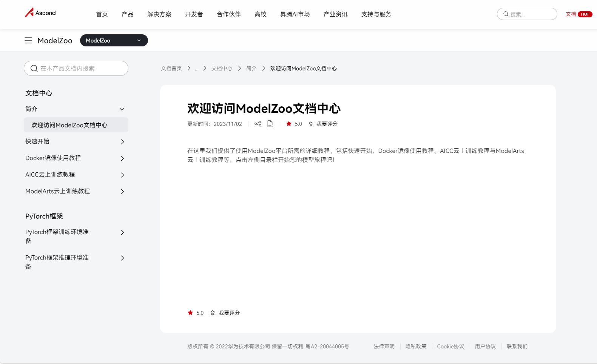Click the PyTorch框架 sidebar heading
Screen dimensions: 597x364
44,216
